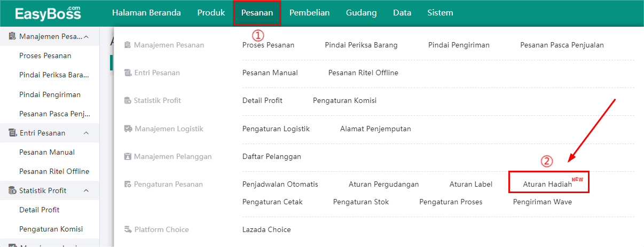Click the Manajemen Logistik truck icon in menu
The width and height of the screenshot is (644, 247).
tap(128, 129)
